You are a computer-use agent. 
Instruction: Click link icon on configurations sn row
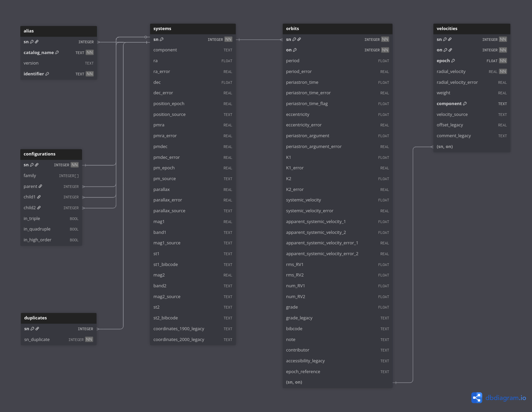[x=36, y=165]
